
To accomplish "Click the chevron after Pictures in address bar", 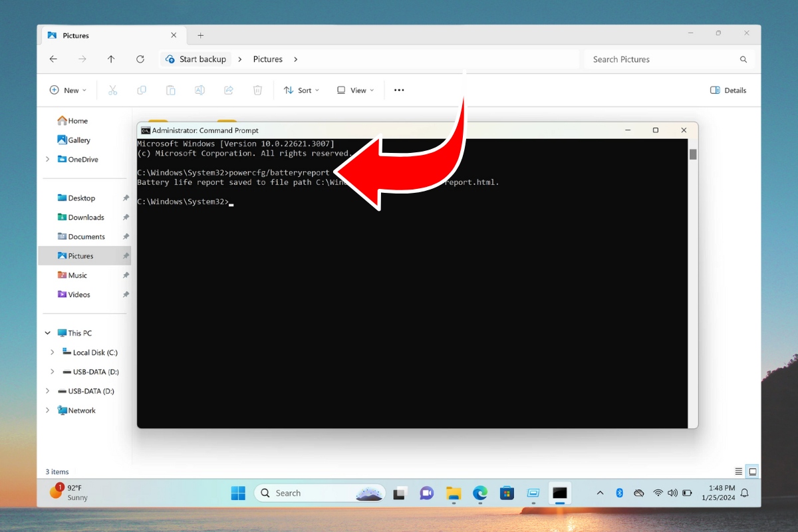I will pos(296,59).
